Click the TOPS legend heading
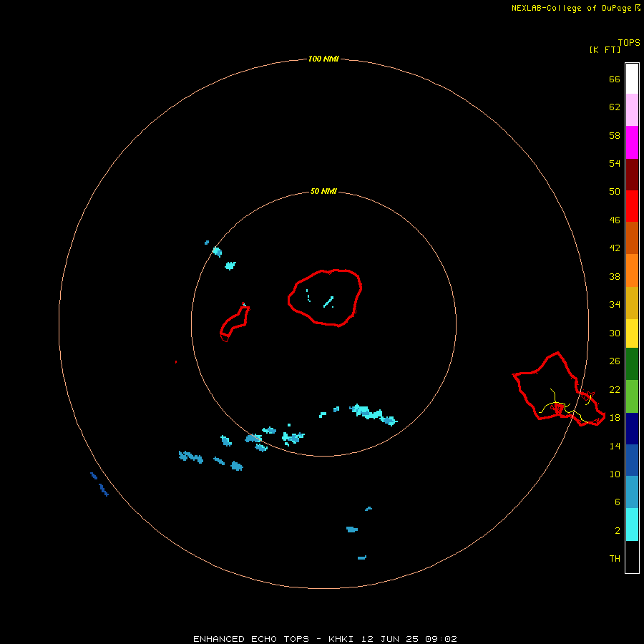 tap(629, 42)
